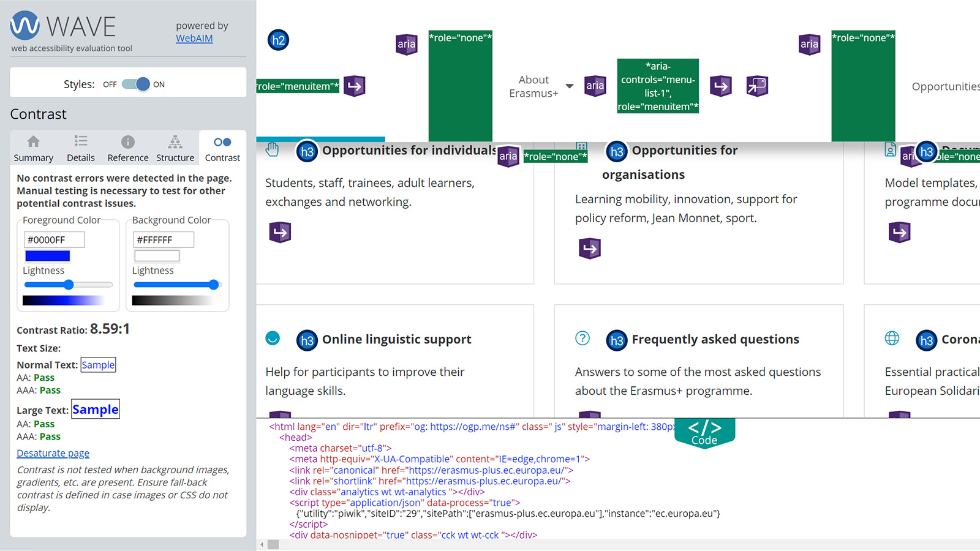
Task: Click the ARIA icon right of About Erasmus+
Action: [x=595, y=86]
